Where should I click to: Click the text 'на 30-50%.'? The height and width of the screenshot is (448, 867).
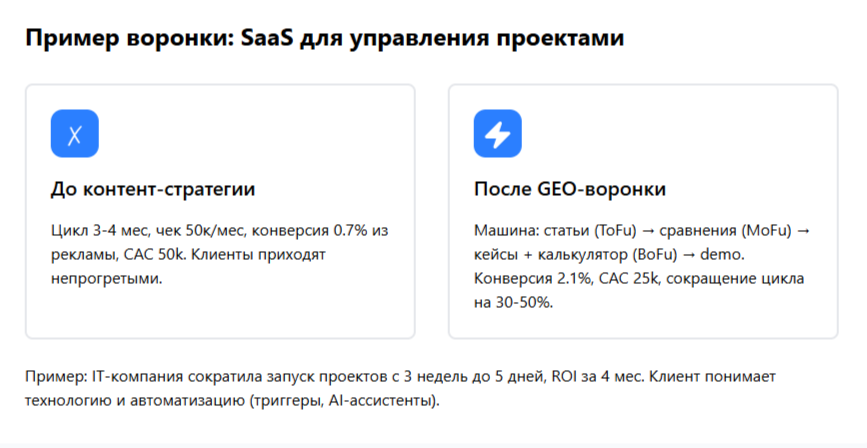[514, 303]
